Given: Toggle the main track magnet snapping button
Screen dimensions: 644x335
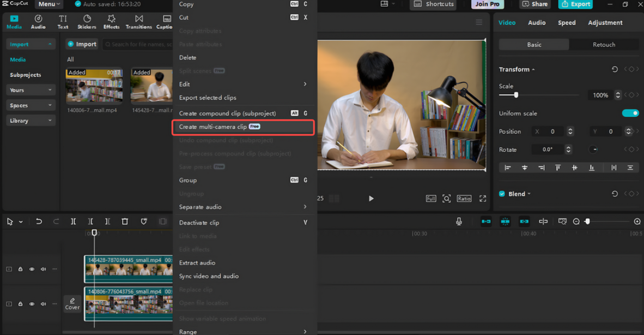Looking at the screenshot, I should [x=486, y=222].
